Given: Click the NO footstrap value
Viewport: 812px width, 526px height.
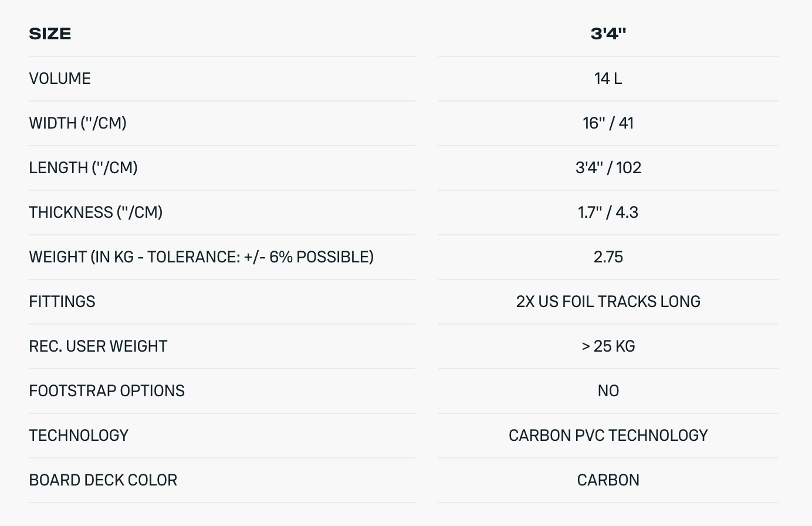Looking at the screenshot, I should coord(608,391).
